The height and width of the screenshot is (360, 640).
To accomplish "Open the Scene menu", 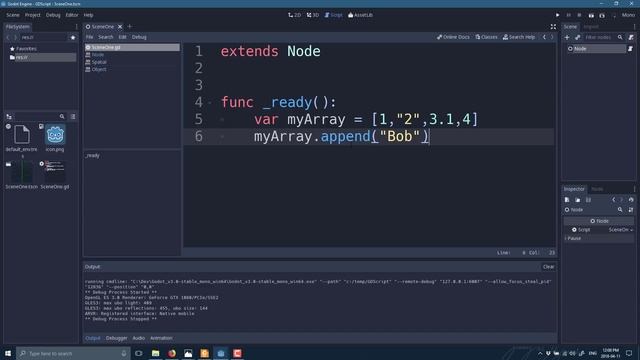I will [13, 15].
